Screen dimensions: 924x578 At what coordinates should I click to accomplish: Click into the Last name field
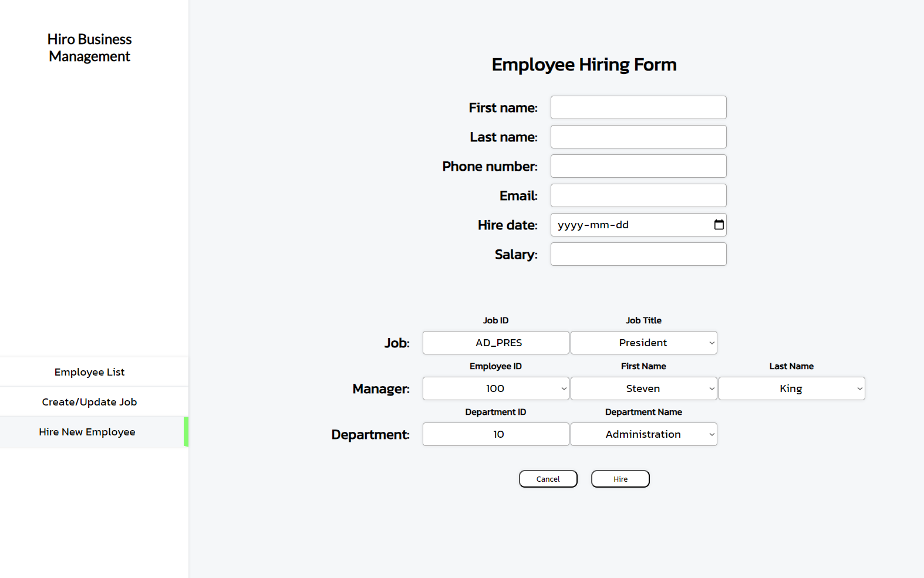coord(638,137)
